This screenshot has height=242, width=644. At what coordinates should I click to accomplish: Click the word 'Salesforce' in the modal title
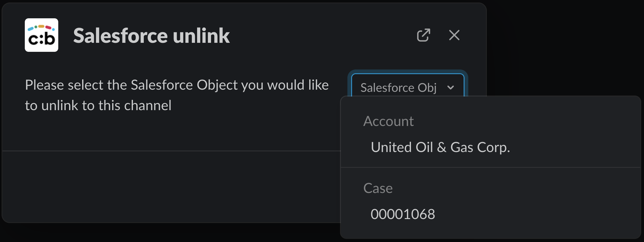tap(121, 36)
